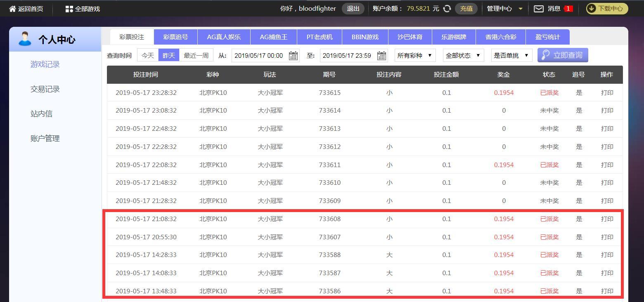Select the 今天 time range option

coord(148,55)
